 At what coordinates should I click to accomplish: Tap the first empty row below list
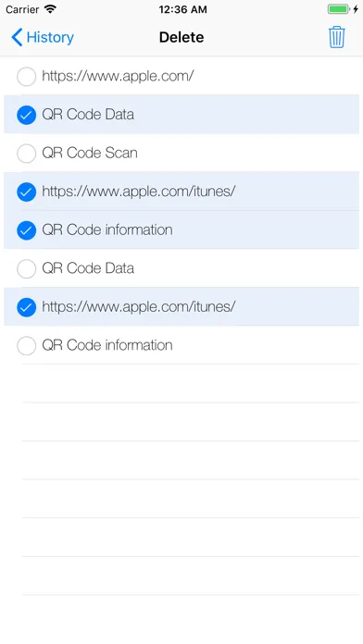point(191,383)
